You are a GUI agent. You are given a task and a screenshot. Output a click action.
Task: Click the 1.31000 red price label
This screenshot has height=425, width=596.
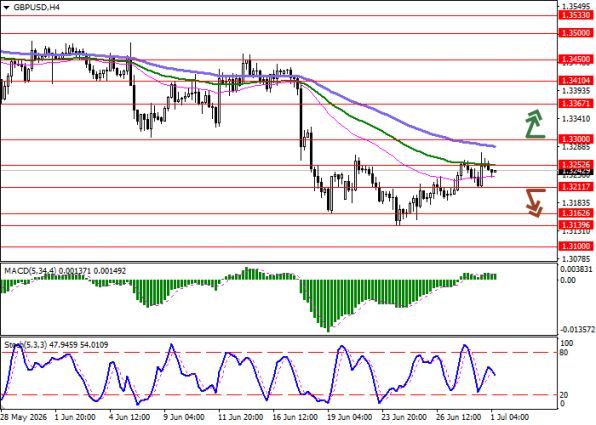[576, 246]
